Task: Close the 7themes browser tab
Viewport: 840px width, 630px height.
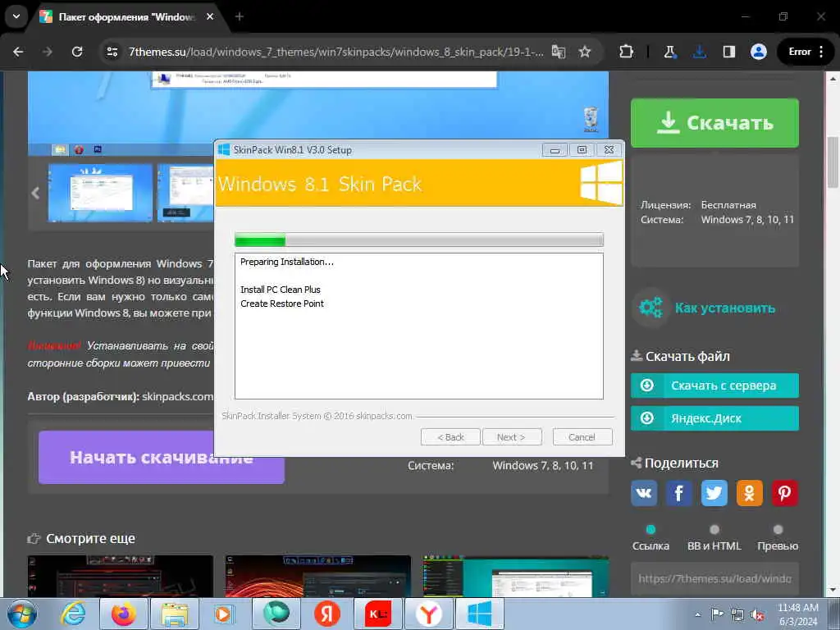Action: 210,17
